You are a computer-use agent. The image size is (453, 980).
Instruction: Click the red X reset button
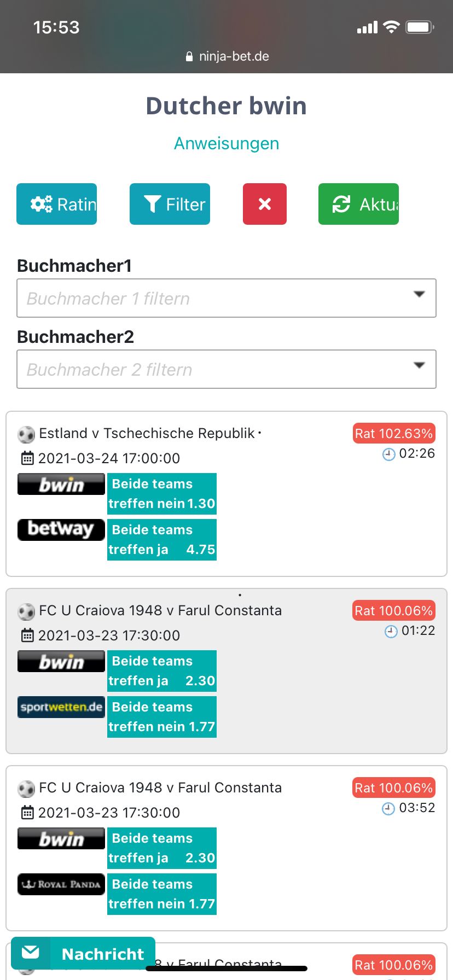pyautogui.click(x=265, y=204)
